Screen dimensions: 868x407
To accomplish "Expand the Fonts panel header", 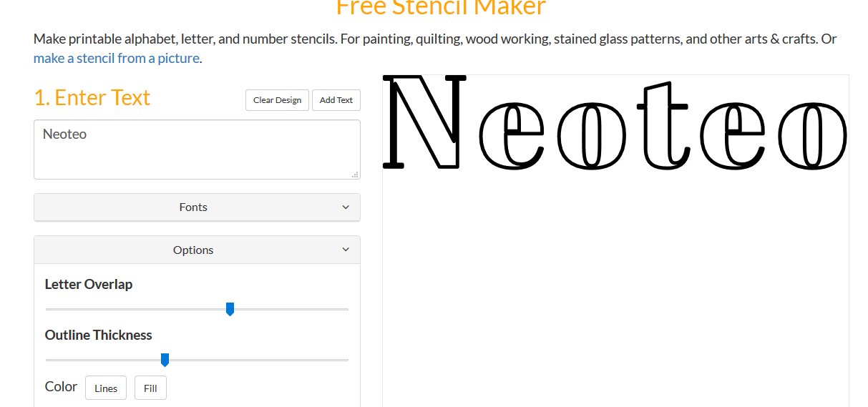I will pos(197,207).
